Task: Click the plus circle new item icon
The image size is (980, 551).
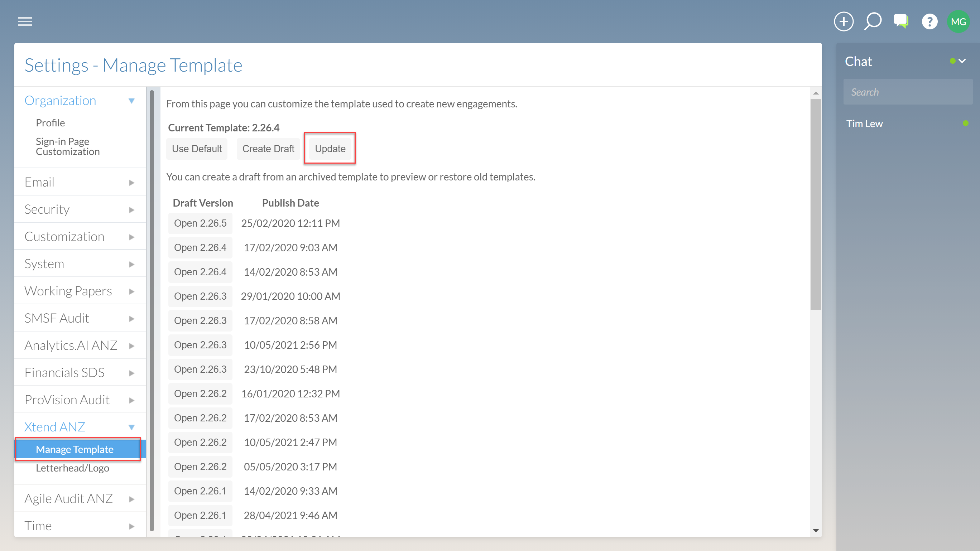Action: point(844,22)
